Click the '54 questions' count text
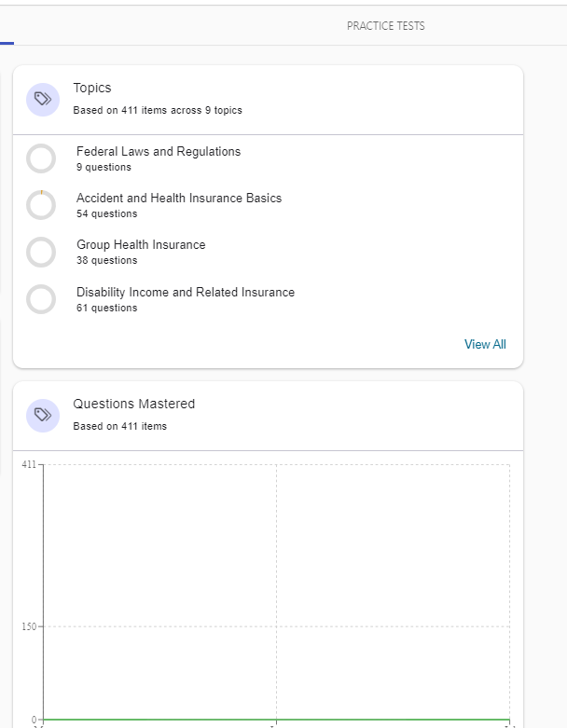Viewport: 567px width, 728px height. click(x=106, y=214)
